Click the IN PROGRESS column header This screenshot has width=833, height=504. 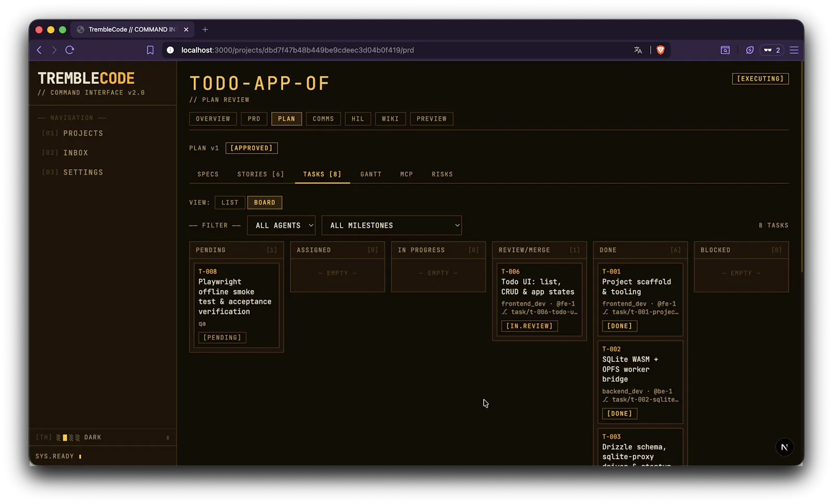(x=438, y=250)
